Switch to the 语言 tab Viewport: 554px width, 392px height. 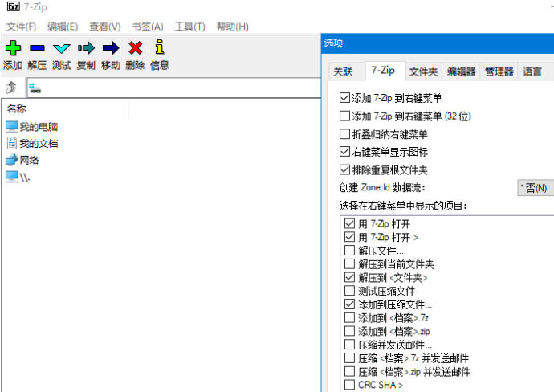tap(532, 71)
